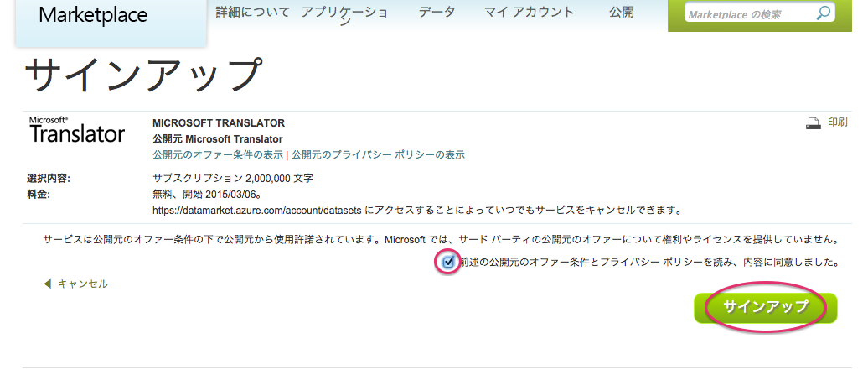Open the 詳細について menu

point(252,13)
